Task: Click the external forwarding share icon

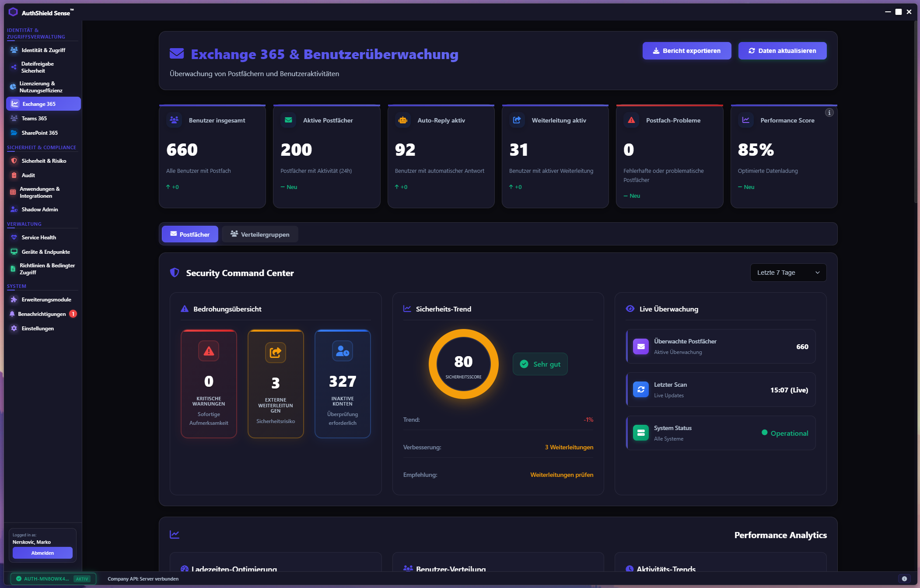Action: point(276,352)
